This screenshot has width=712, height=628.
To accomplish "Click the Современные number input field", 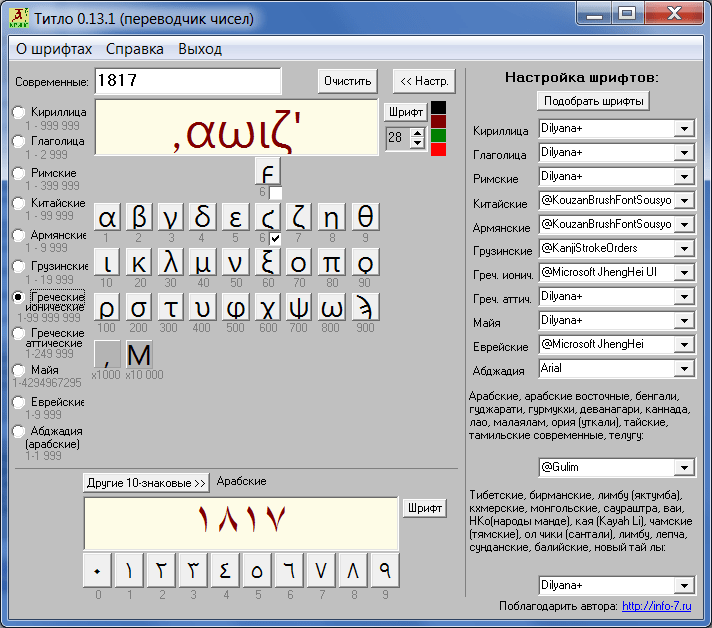I will point(188,81).
